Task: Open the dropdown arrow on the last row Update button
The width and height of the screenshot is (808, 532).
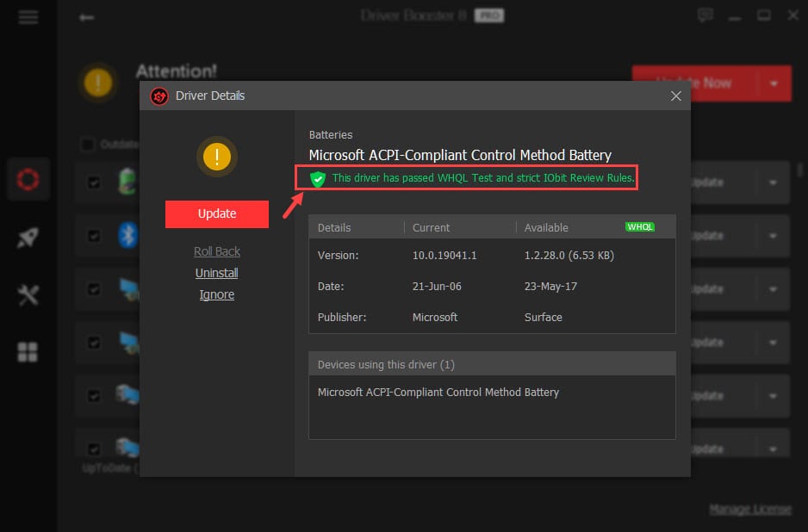Action: pyautogui.click(x=773, y=449)
